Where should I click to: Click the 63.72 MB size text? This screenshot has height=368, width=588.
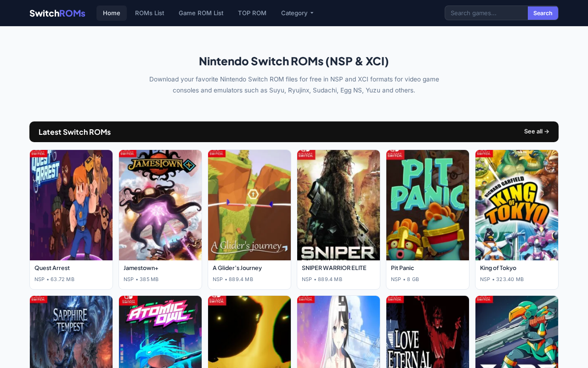pos(62,279)
